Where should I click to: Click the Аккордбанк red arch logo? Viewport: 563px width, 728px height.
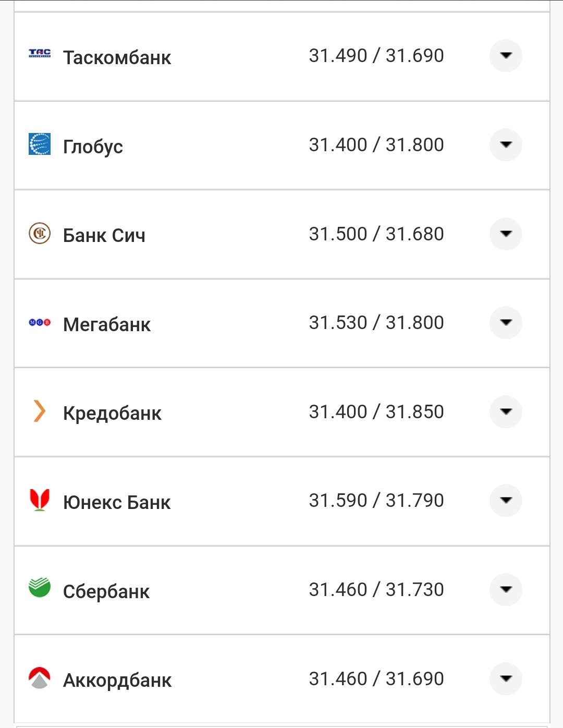40,677
